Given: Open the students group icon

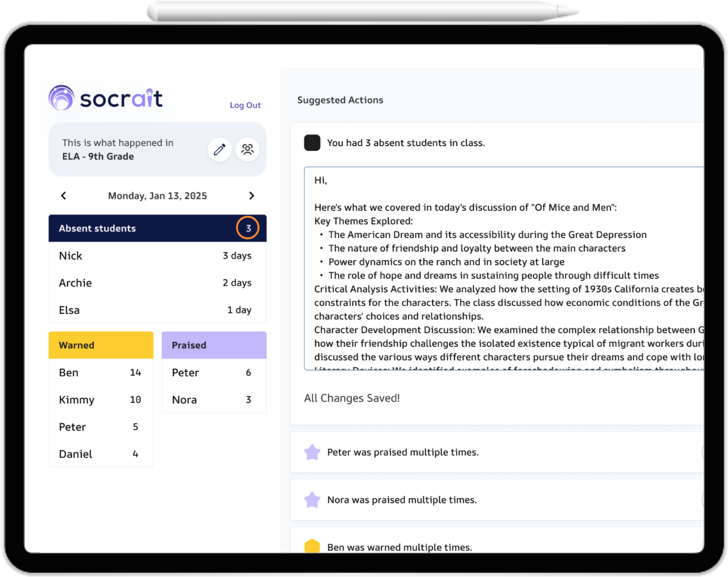Looking at the screenshot, I should pyautogui.click(x=247, y=150).
